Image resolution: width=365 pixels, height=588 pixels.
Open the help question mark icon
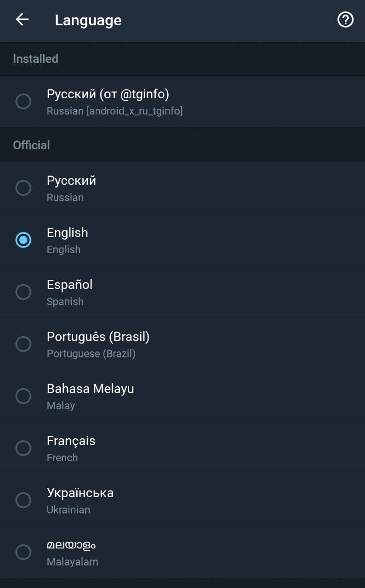pyautogui.click(x=345, y=20)
